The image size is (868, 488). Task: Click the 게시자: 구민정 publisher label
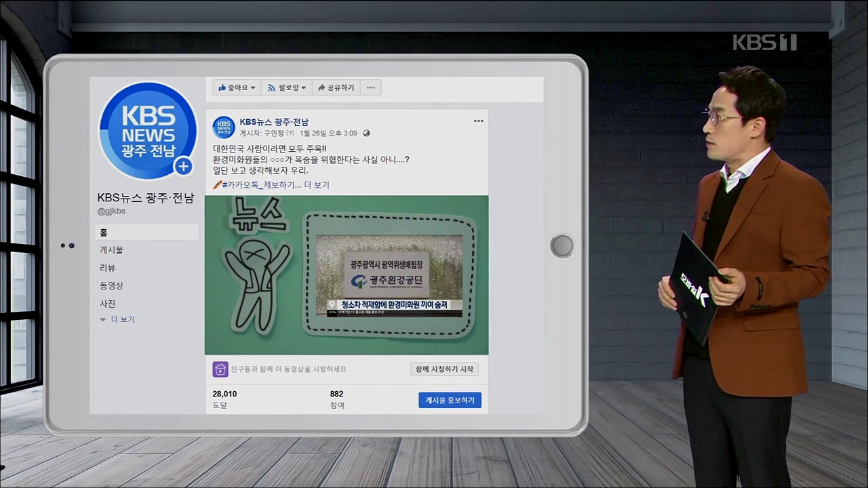[x=262, y=134]
